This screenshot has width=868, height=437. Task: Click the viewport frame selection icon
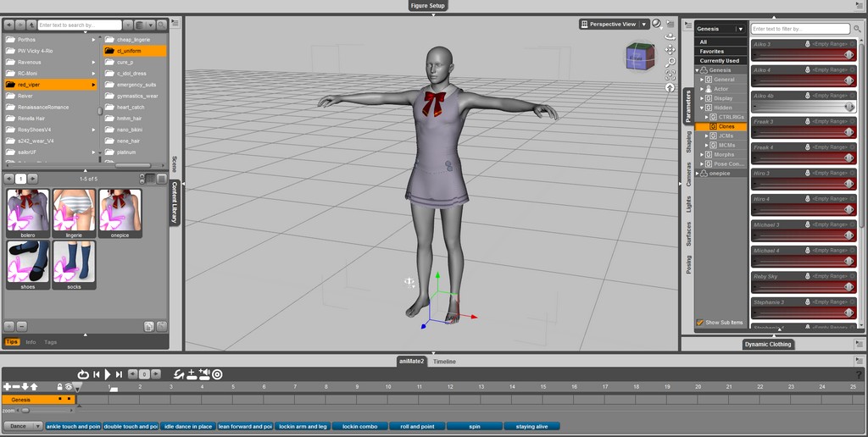coord(670,75)
